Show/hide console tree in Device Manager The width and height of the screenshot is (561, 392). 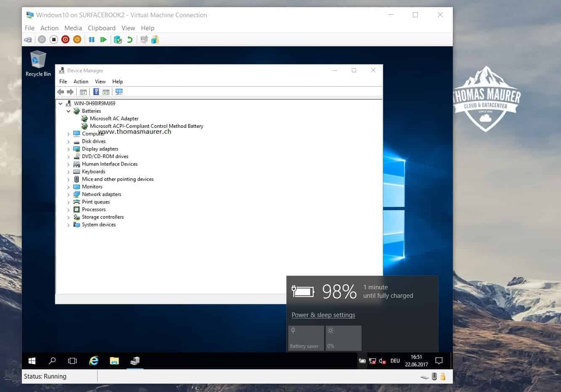pyautogui.click(x=83, y=92)
